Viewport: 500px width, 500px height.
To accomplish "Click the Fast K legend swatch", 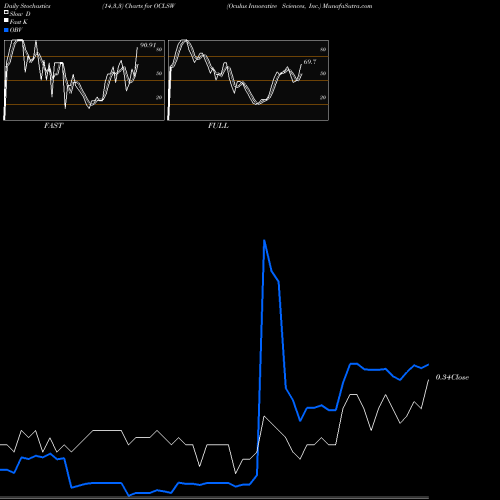I will (6, 21).
